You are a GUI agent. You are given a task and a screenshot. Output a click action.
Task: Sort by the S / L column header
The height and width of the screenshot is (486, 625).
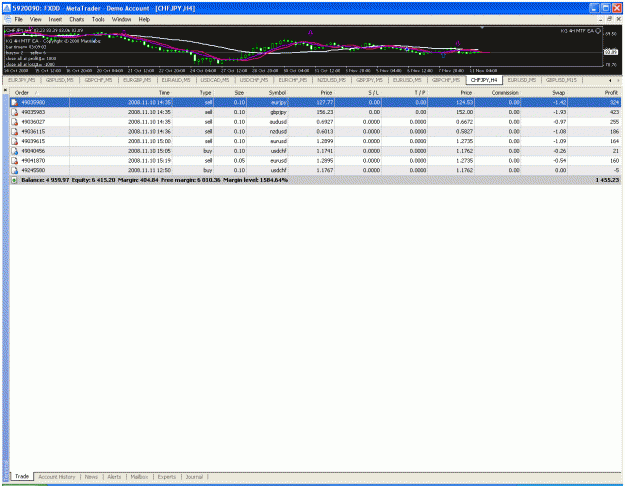358,92
